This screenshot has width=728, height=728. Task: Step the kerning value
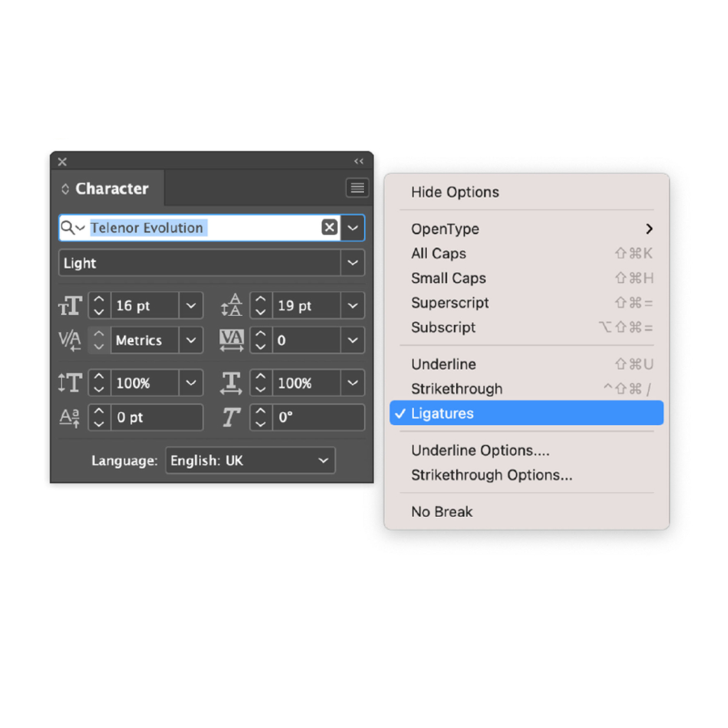99,340
